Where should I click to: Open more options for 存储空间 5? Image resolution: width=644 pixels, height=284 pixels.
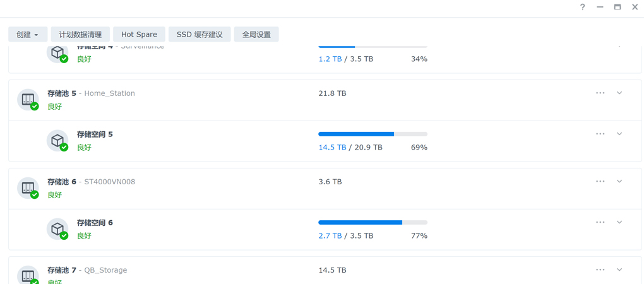(600, 134)
